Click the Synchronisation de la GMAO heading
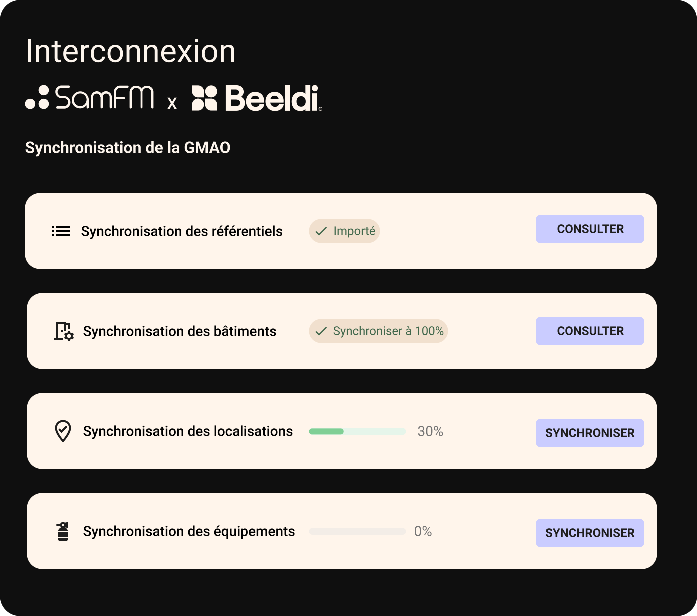The image size is (697, 616). [128, 148]
